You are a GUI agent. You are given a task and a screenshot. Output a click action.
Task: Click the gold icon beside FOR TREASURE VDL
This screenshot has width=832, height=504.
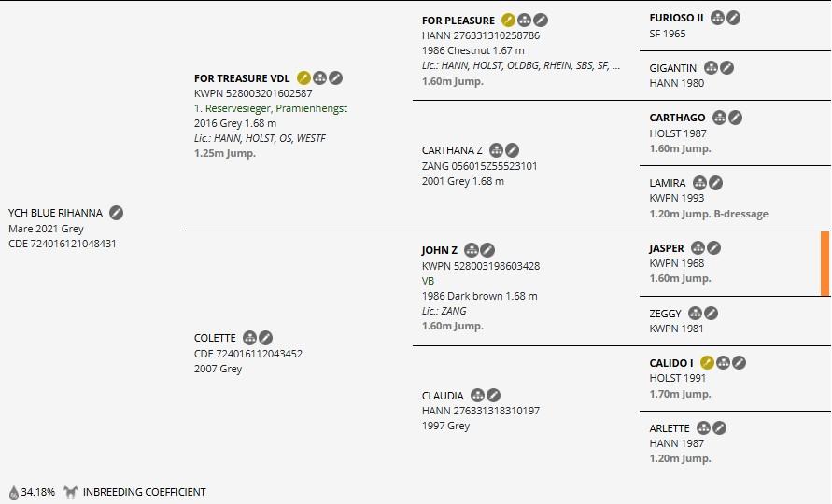[303, 78]
